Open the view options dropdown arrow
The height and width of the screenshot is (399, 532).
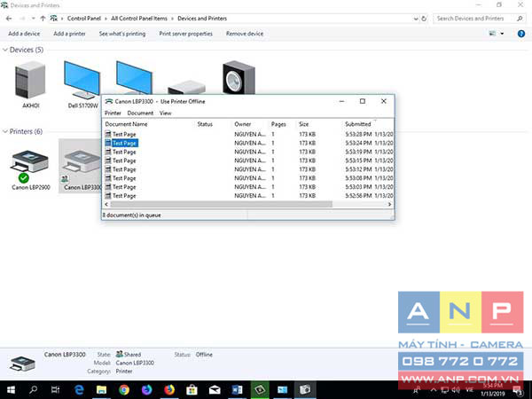(x=502, y=34)
